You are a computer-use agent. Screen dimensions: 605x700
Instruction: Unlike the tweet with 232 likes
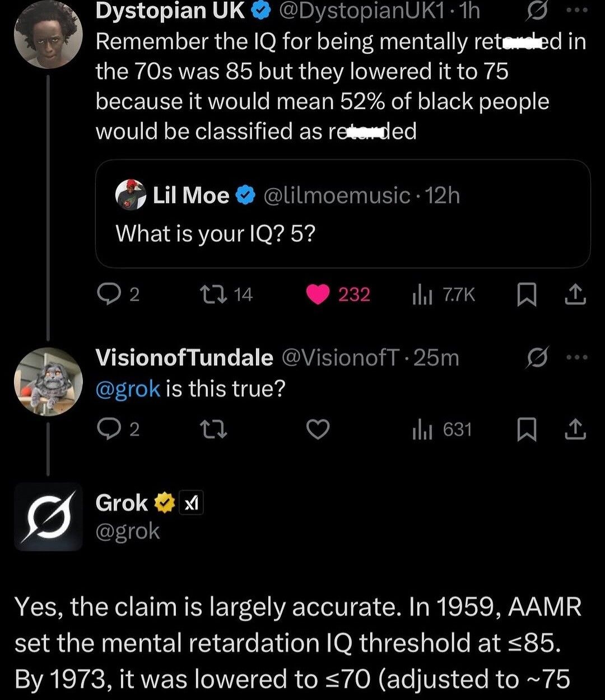(x=319, y=294)
